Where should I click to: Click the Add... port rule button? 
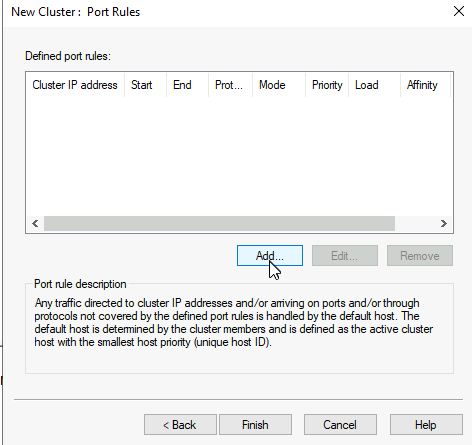[270, 256]
